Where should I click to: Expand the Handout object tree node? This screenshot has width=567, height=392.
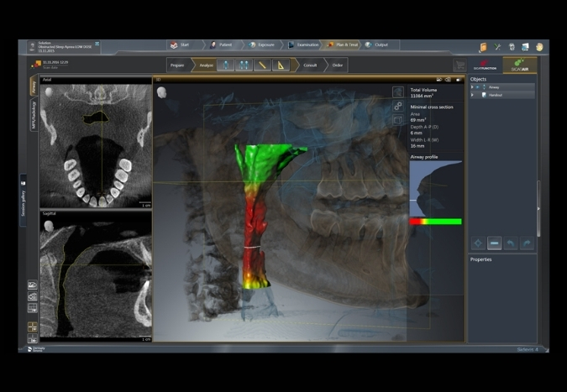click(473, 95)
